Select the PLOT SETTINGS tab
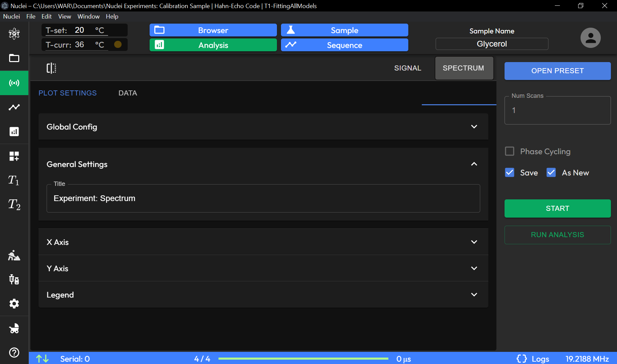Screen dimensions: 617x364 coord(68,93)
